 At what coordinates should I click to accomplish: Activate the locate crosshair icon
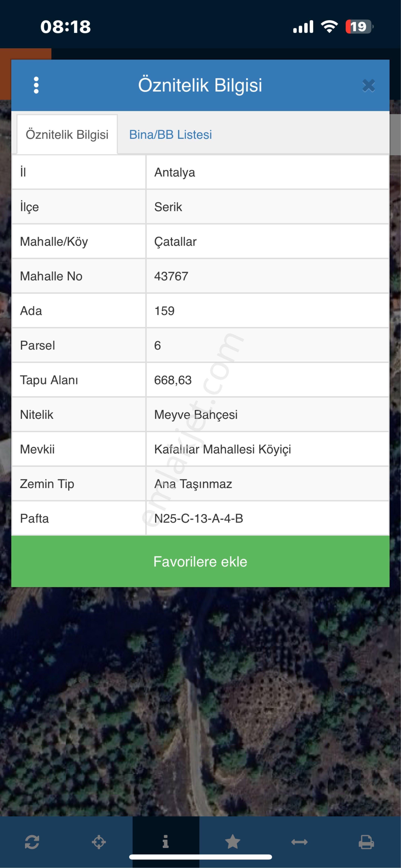(99, 842)
